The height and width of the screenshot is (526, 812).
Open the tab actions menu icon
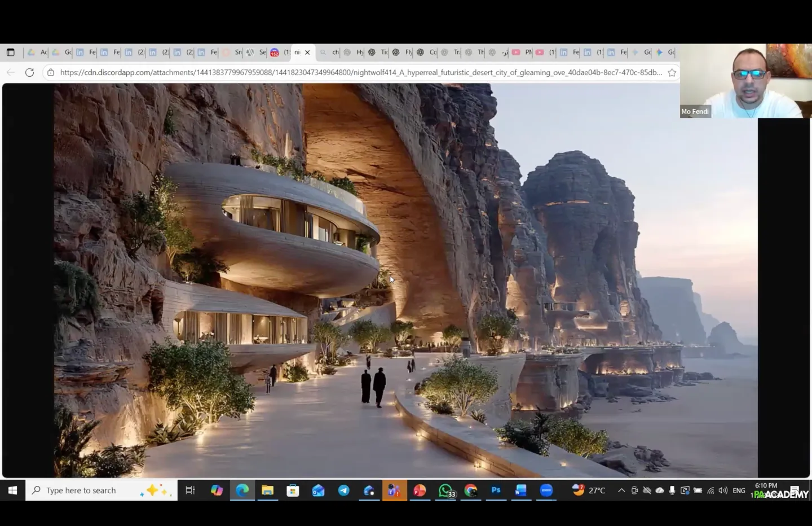click(11, 52)
